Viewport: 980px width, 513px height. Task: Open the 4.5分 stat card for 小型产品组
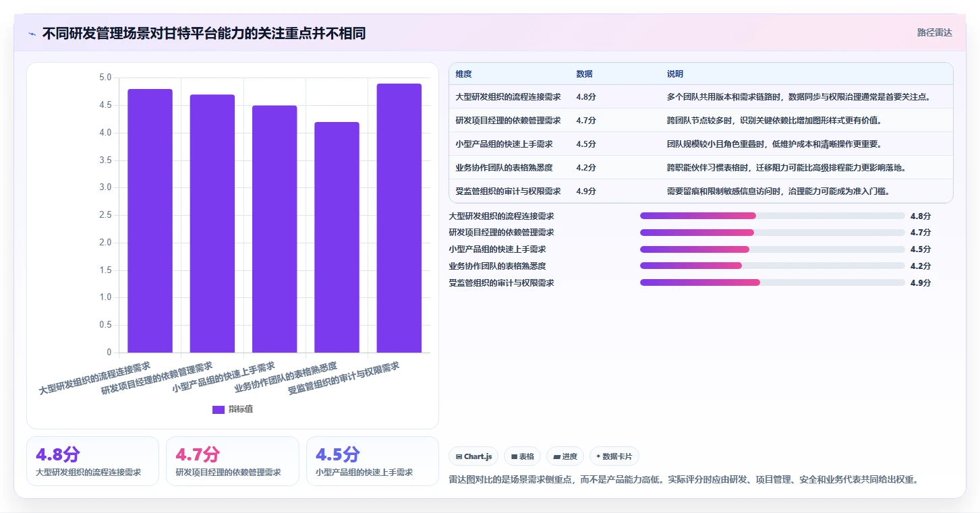(372, 461)
